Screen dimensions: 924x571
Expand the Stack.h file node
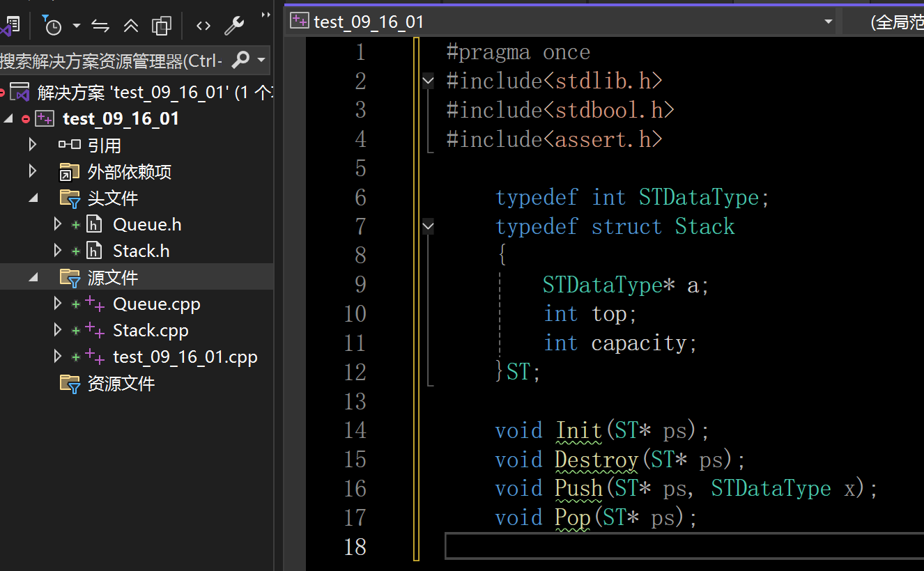(58, 251)
